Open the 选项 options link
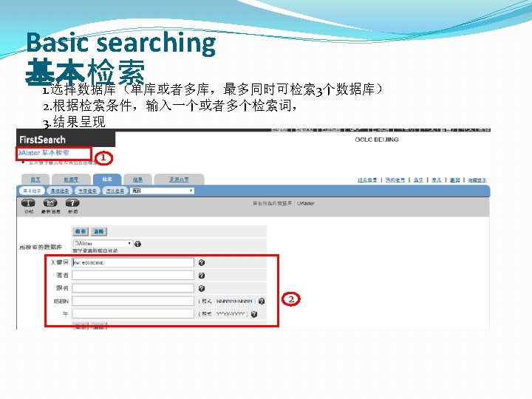The height and width of the screenshot is (399, 532). coord(418,180)
